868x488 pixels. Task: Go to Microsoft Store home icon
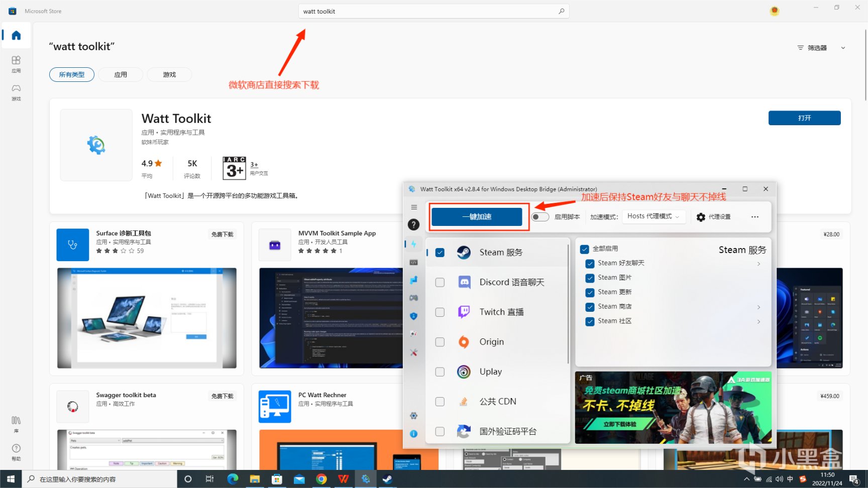point(16,35)
